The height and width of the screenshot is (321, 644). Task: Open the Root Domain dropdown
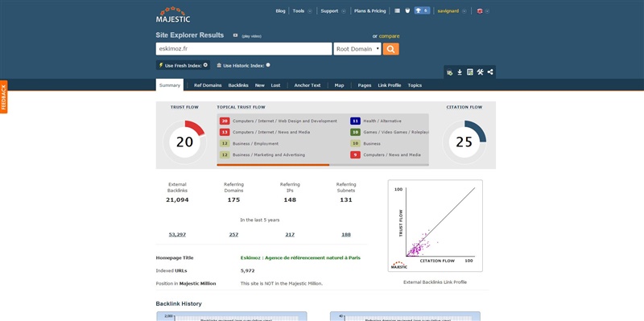click(357, 49)
